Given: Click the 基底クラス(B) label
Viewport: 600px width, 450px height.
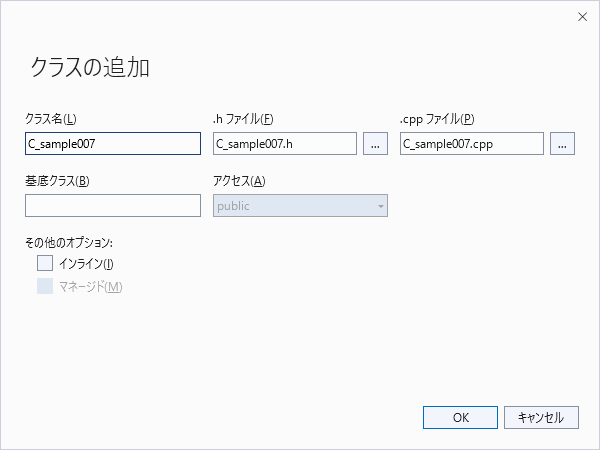Looking at the screenshot, I should (57, 181).
